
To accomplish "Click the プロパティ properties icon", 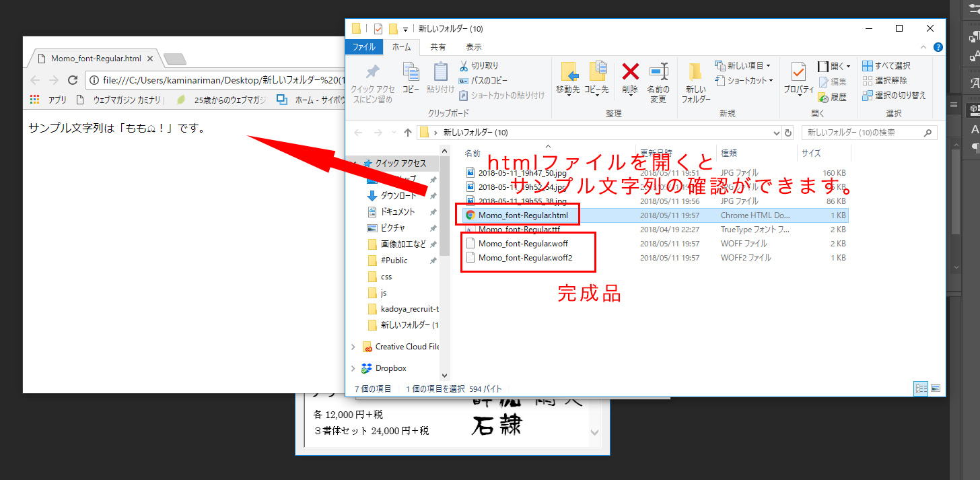I will 799,73.
